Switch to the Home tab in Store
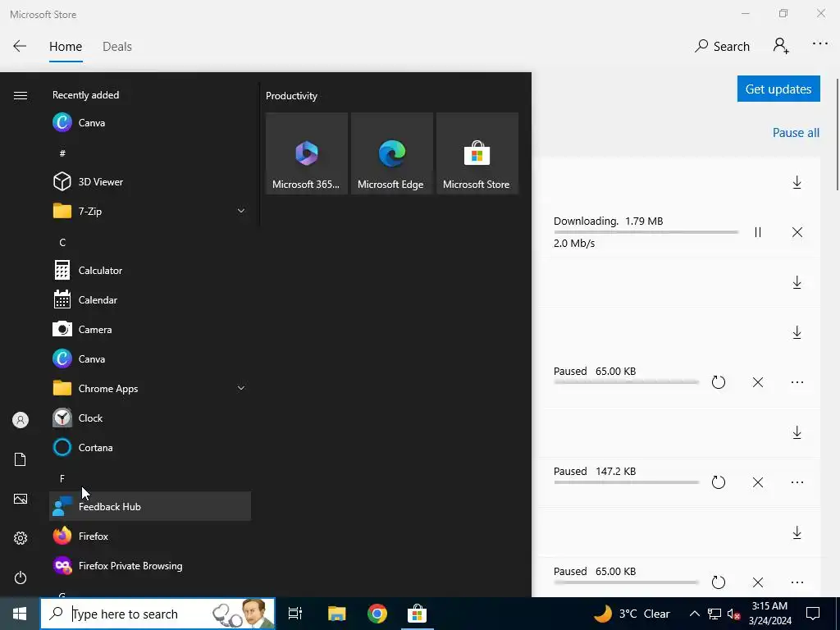 (x=66, y=47)
